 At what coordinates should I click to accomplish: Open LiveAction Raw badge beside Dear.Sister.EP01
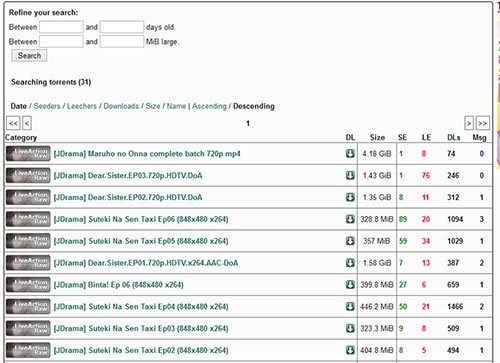point(28,263)
